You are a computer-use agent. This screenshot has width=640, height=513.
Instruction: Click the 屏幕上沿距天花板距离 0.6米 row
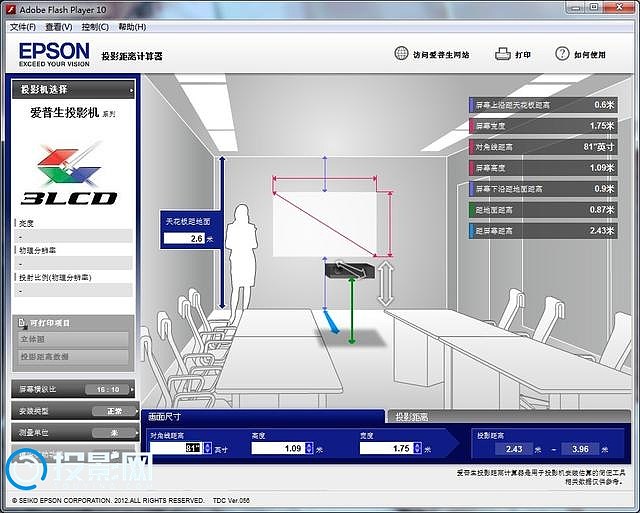pyautogui.click(x=543, y=105)
